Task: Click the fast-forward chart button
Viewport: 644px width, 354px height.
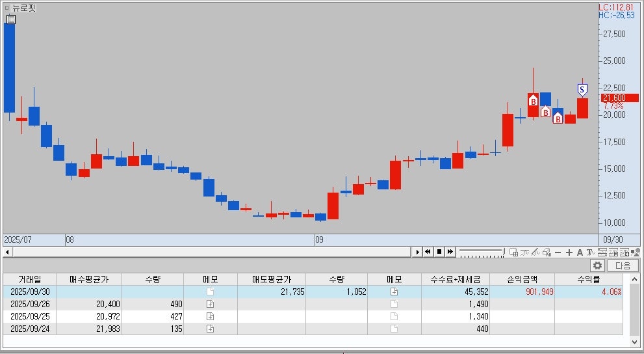Action: [x=450, y=252]
